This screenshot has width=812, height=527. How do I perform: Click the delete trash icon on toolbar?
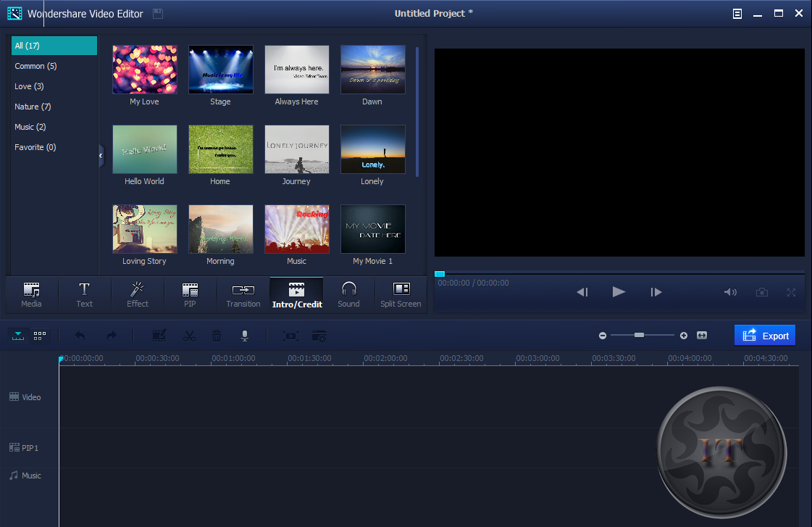216,335
